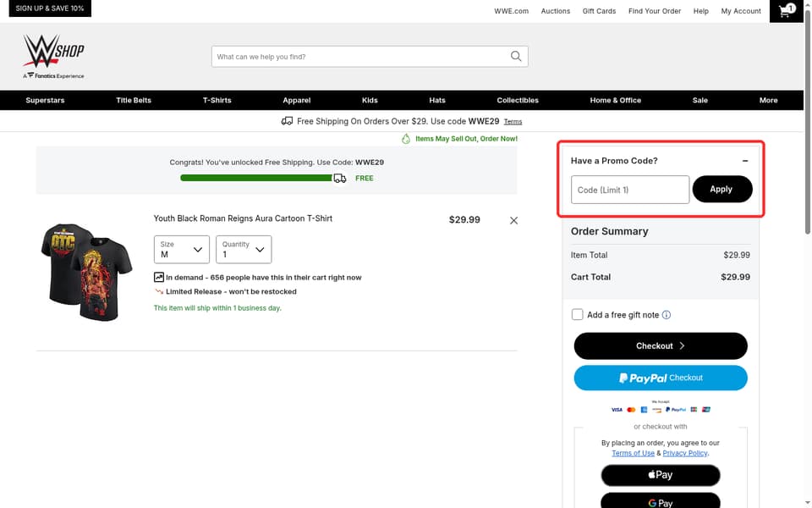This screenshot has height=508, width=812.
Task: Open Find Your Order link
Action: (655, 11)
